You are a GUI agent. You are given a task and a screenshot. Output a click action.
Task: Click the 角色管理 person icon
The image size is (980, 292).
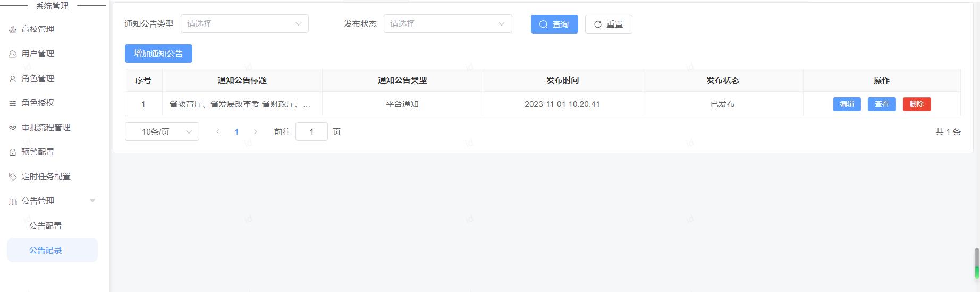13,79
